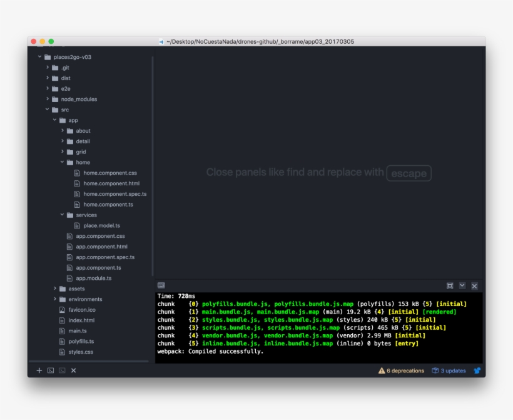Click the second terminal status icon in footer

(x=63, y=370)
